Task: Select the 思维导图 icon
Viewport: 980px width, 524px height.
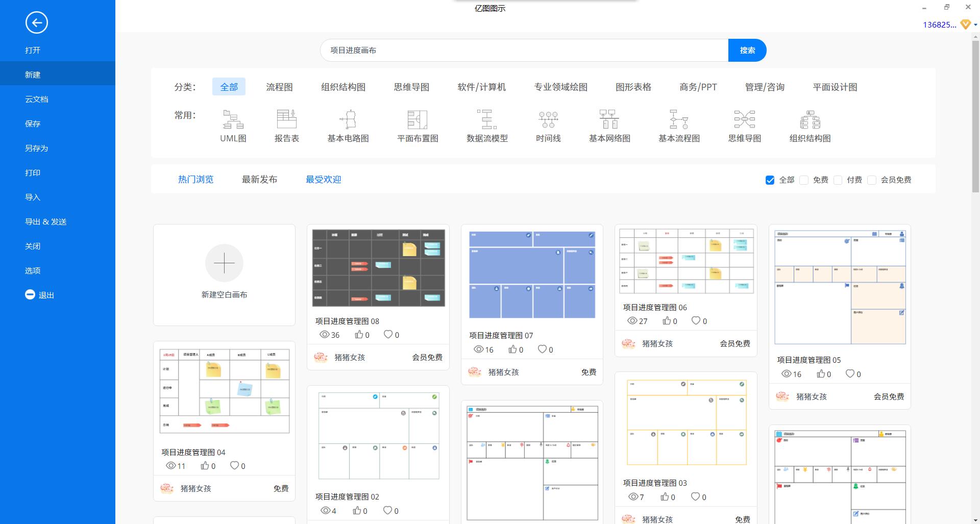Action: tap(744, 122)
